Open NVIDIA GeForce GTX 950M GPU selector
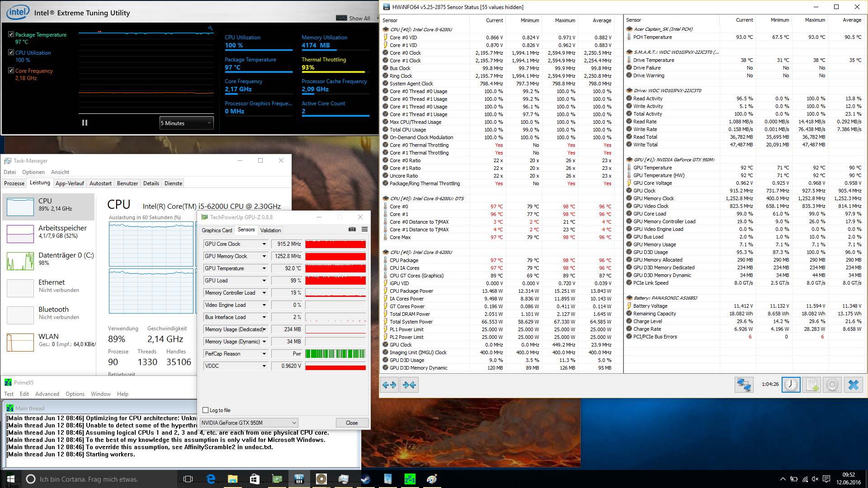The width and height of the screenshot is (868, 488). click(249, 423)
